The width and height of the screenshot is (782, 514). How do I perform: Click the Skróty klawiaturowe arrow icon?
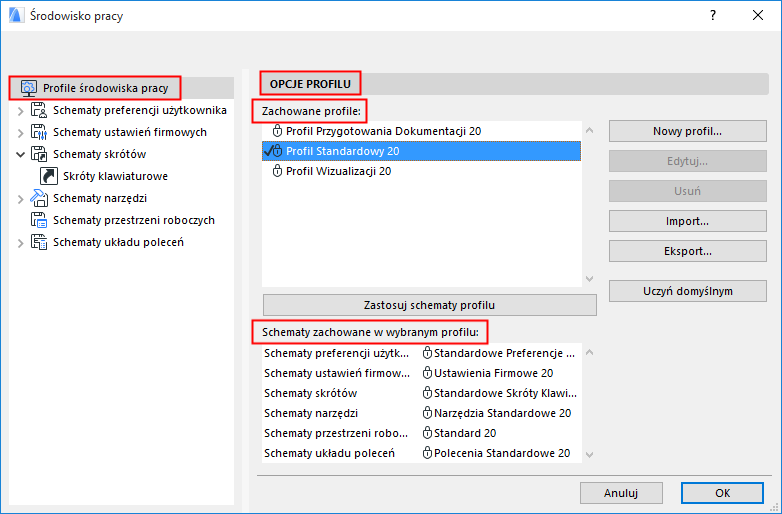coord(49,176)
